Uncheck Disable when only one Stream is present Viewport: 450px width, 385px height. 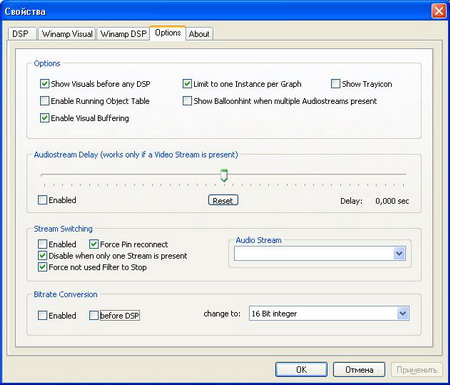coord(42,256)
